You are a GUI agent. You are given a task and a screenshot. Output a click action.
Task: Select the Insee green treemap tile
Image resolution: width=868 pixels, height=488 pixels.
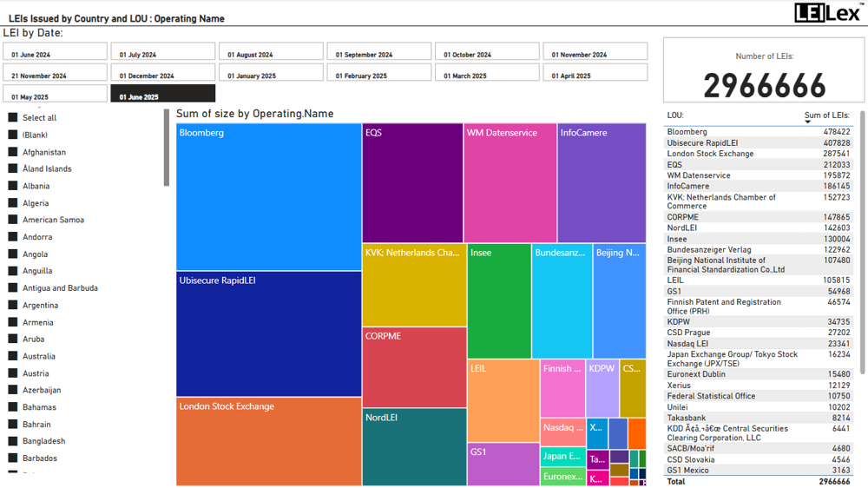click(x=499, y=300)
